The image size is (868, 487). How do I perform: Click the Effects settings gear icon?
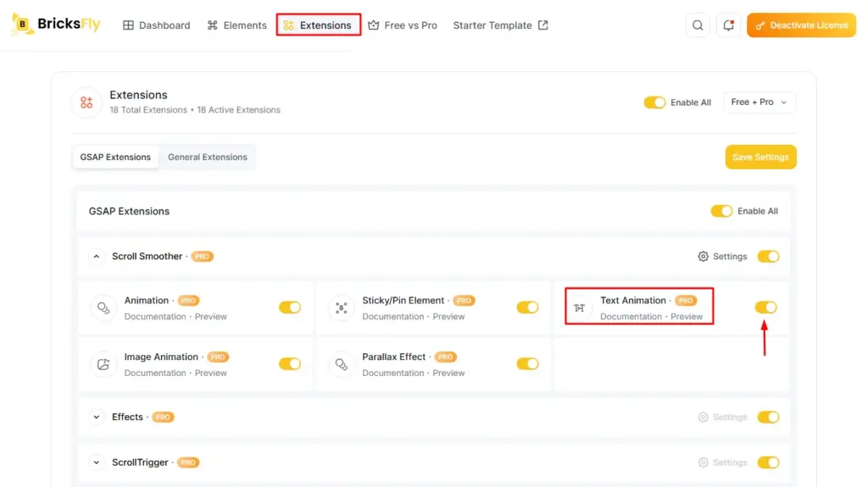pyautogui.click(x=703, y=417)
